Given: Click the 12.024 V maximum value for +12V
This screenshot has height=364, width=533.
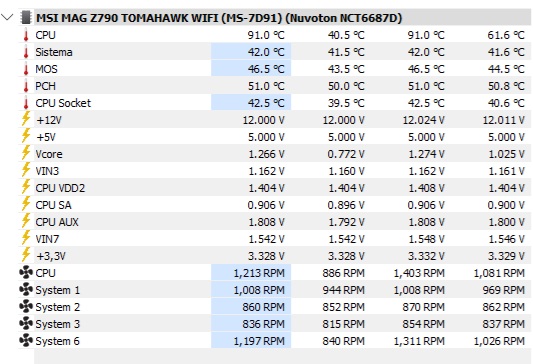Looking at the screenshot, I should tap(424, 120).
